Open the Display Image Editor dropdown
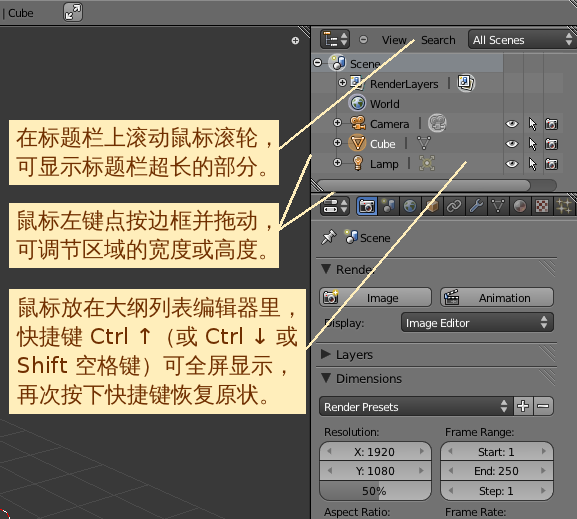Viewport: 577px width, 519px height. click(477, 322)
